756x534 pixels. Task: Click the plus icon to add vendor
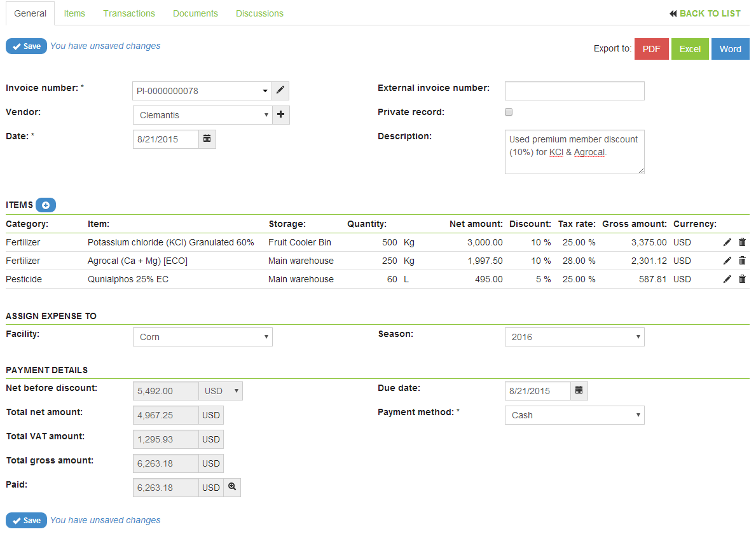point(280,115)
